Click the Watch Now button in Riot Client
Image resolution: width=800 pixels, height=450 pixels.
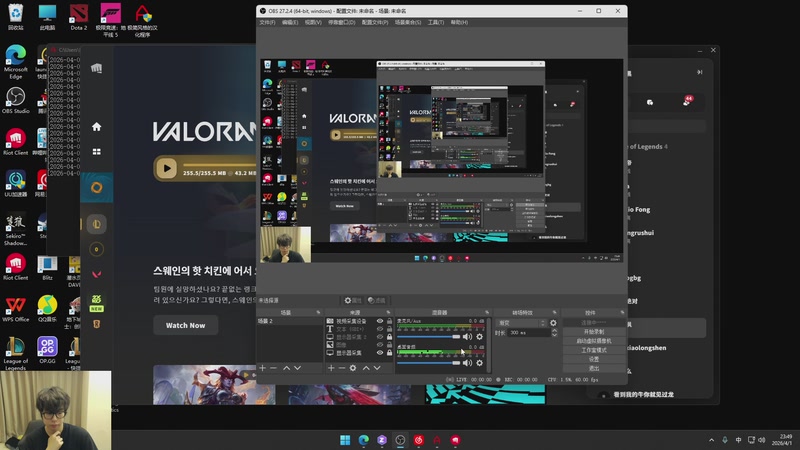tap(186, 325)
